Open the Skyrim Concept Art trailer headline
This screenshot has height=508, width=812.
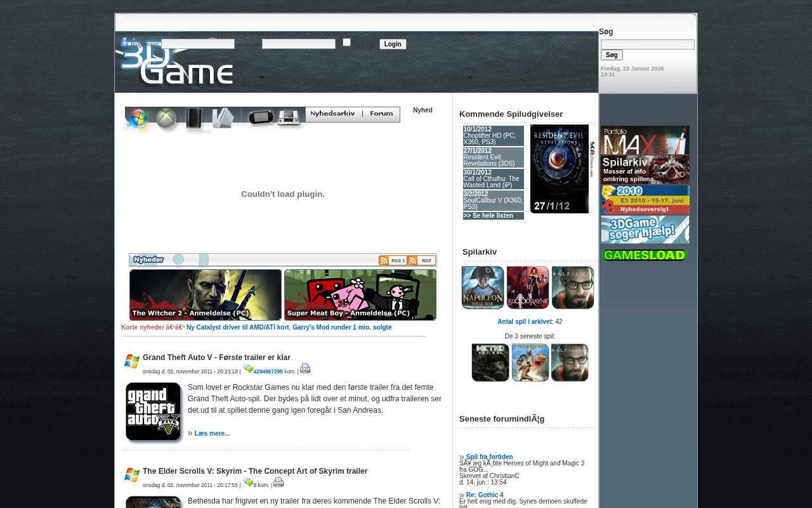click(255, 471)
